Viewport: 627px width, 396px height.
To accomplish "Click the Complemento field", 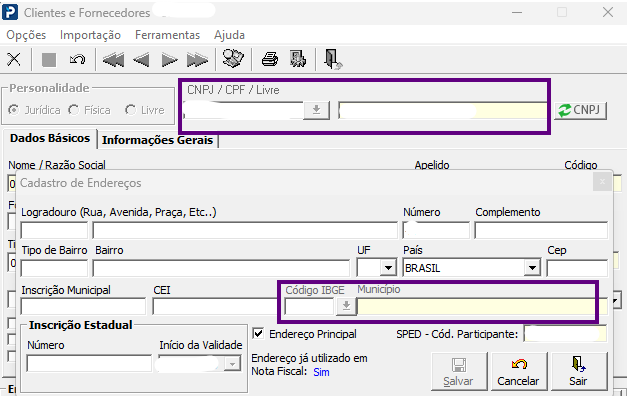I will point(541,231).
